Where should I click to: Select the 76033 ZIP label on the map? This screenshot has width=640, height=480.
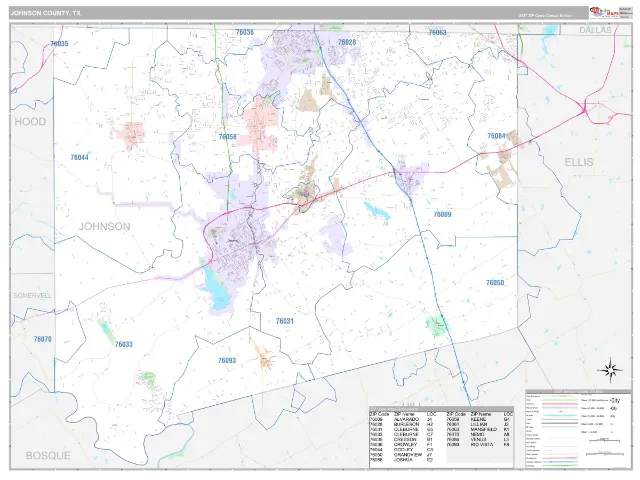[124, 344]
